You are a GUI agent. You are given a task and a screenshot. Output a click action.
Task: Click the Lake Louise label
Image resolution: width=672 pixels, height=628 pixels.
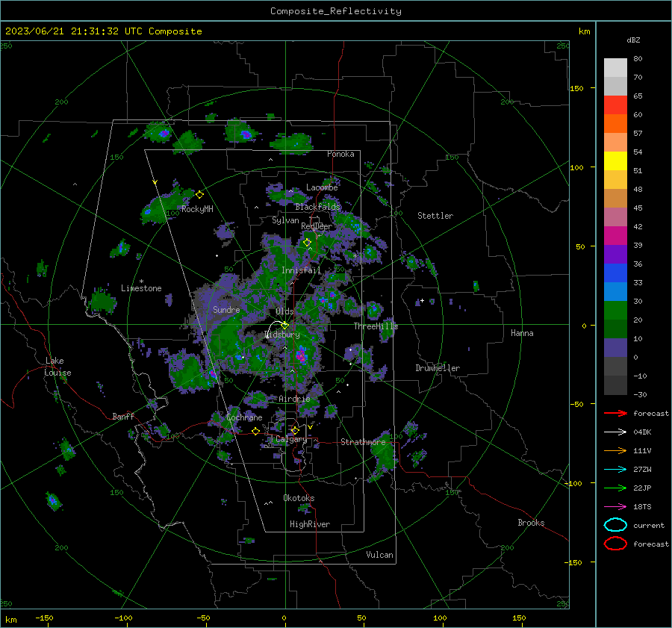tap(57, 367)
